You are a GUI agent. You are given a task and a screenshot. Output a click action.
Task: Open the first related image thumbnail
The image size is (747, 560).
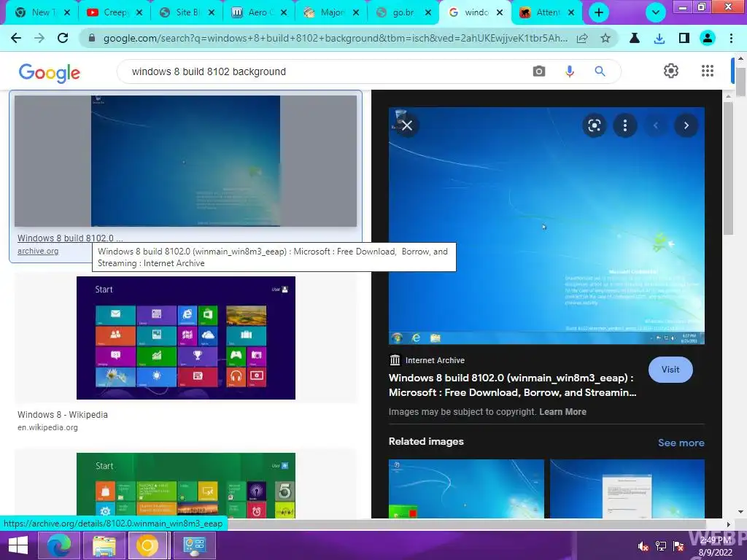[x=466, y=489]
